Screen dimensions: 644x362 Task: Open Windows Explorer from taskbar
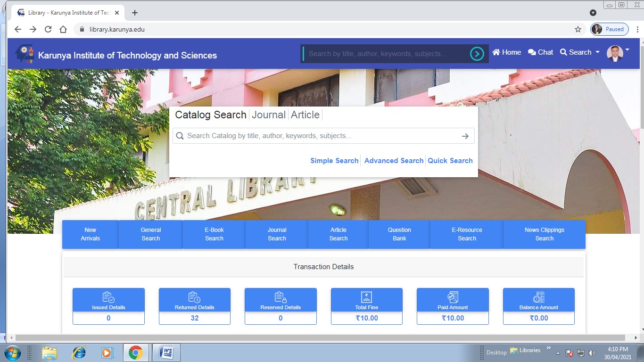(50, 353)
